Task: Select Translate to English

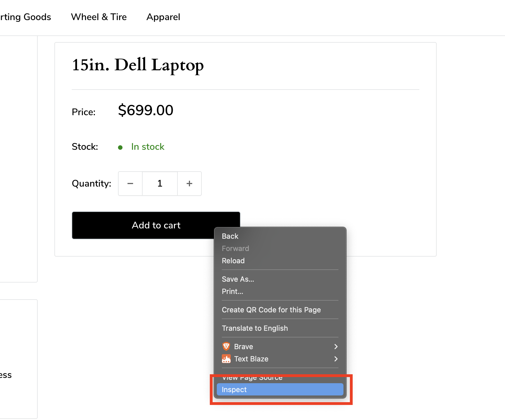Action: click(x=280, y=328)
